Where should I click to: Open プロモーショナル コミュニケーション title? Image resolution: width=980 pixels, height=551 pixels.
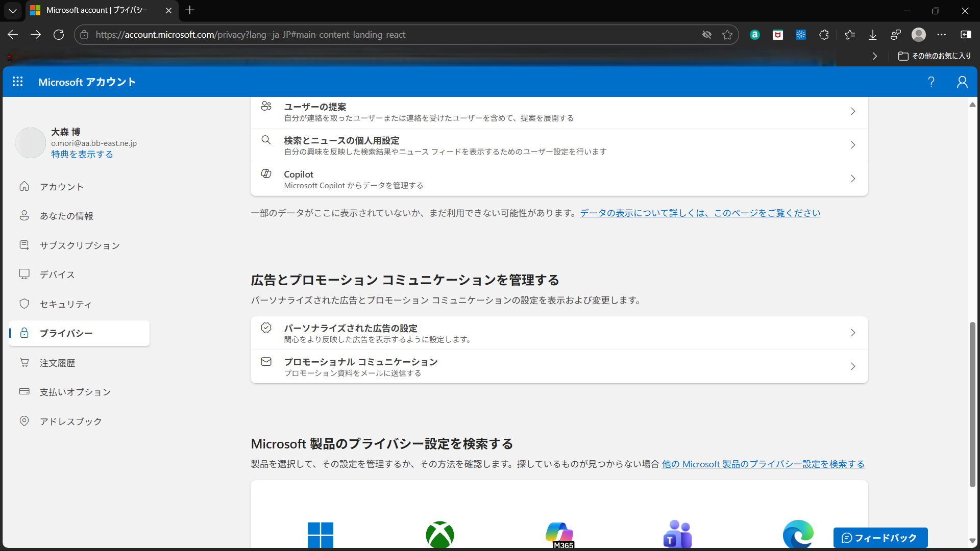click(x=361, y=362)
